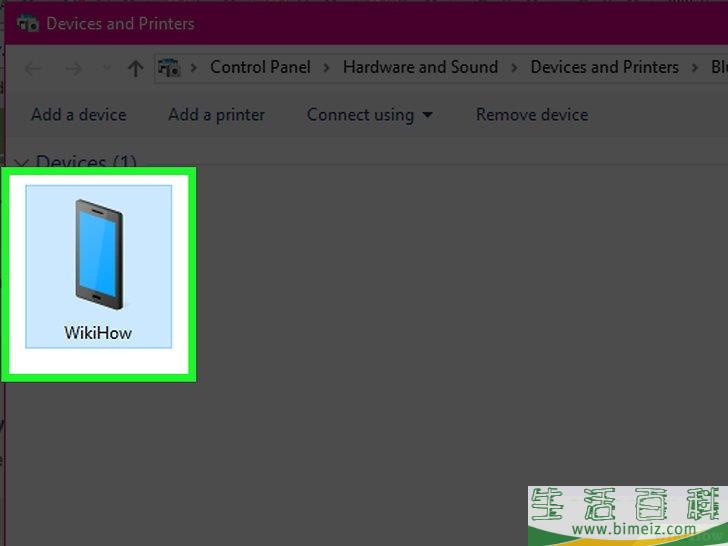
Task: Click Add a device
Action: (x=79, y=115)
